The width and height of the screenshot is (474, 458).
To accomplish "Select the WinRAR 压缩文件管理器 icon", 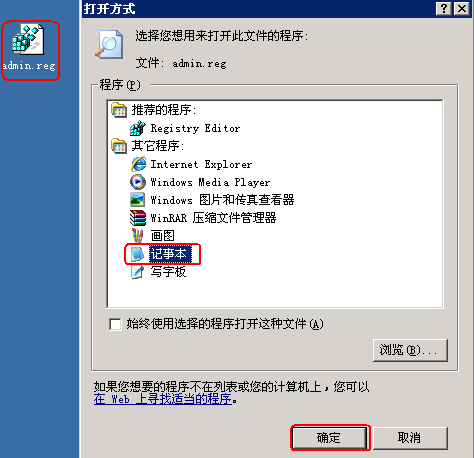I will 138,218.
